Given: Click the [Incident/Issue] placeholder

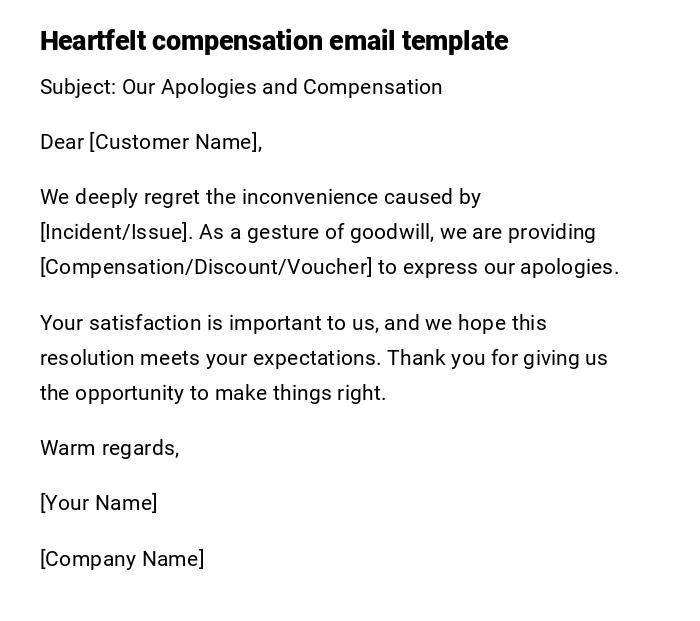Looking at the screenshot, I should [x=114, y=232].
